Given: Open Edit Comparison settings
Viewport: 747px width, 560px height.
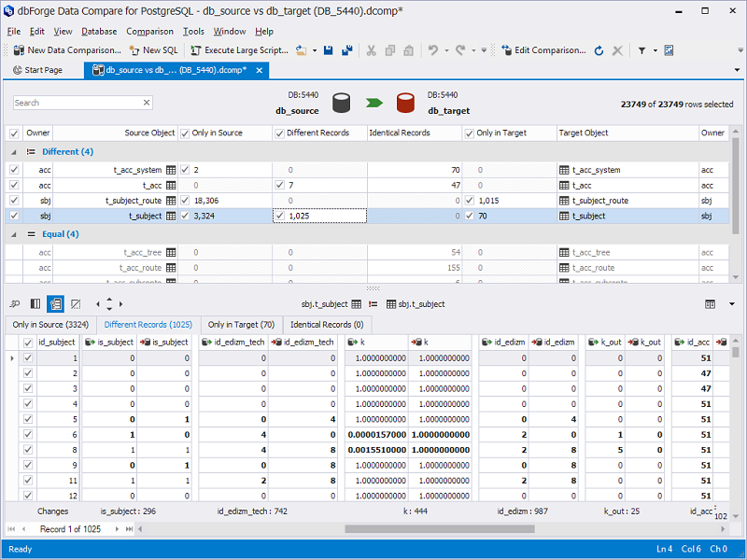Looking at the screenshot, I should pos(543,50).
